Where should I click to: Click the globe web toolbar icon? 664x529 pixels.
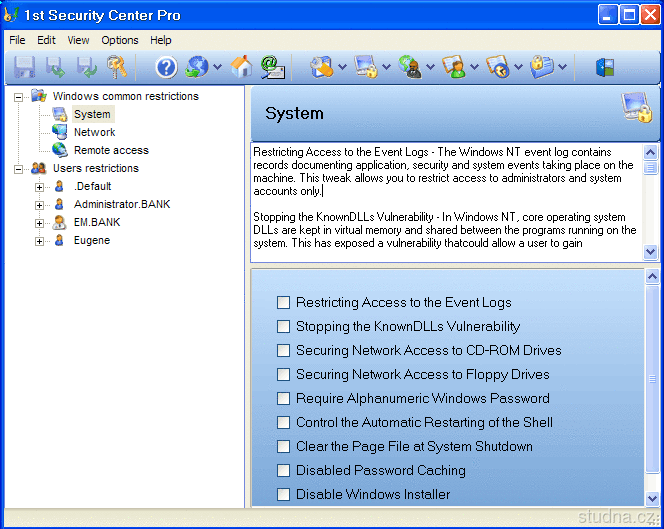[x=197, y=67]
